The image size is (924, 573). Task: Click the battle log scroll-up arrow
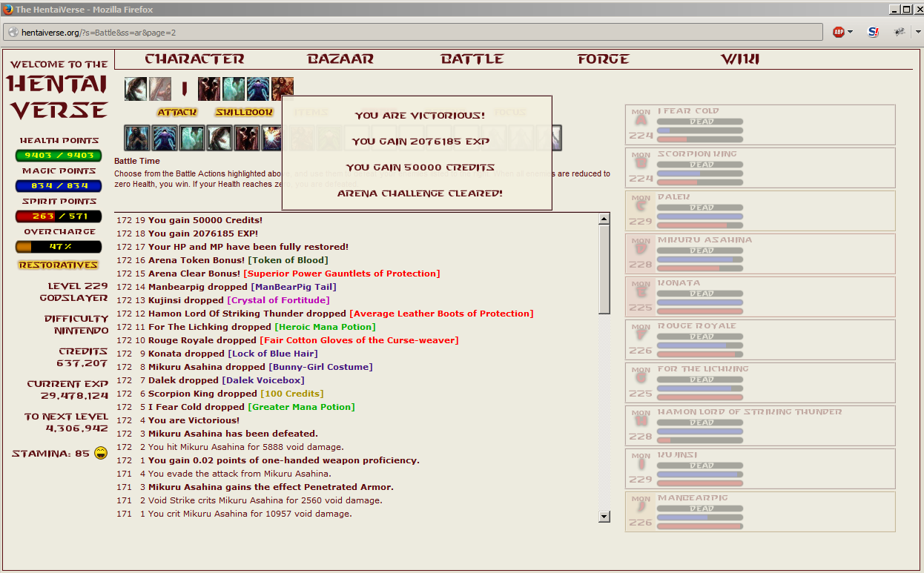pos(604,219)
